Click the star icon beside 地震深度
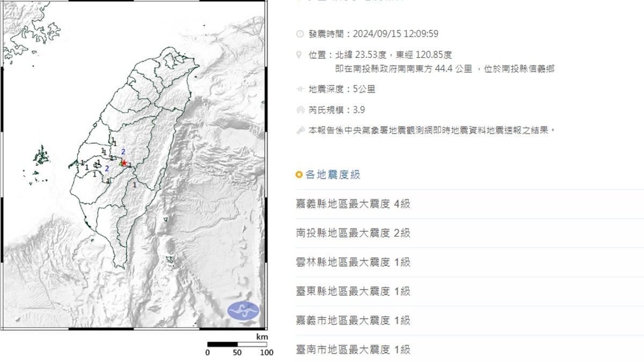644x362 pixels. click(x=299, y=89)
